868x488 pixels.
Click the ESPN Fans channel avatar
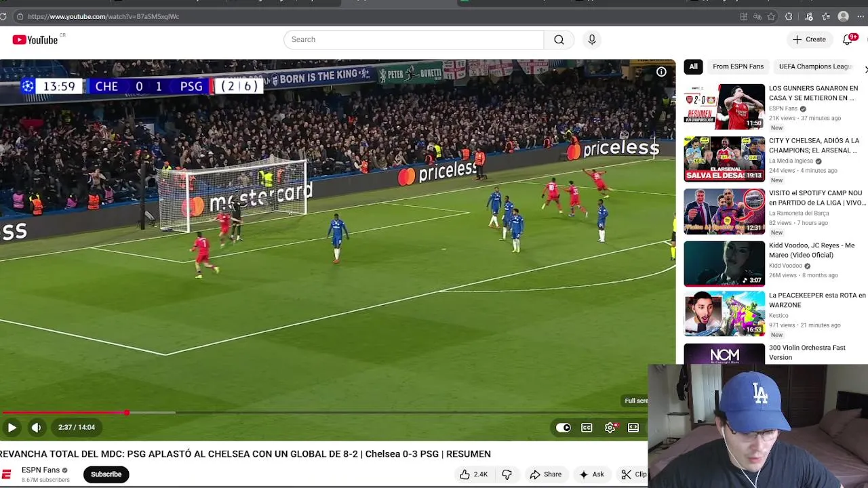click(x=6, y=474)
